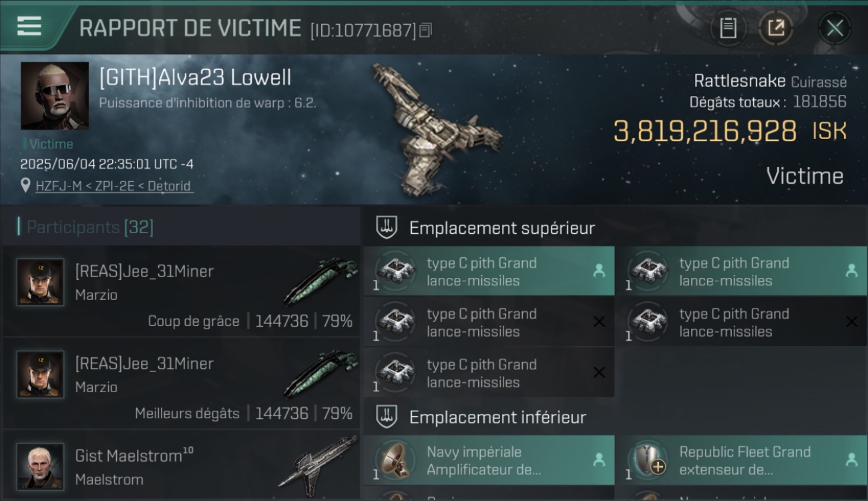This screenshot has width=868, height=501.
Task: Select the Coup de grâce participant row
Action: [x=181, y=291]
